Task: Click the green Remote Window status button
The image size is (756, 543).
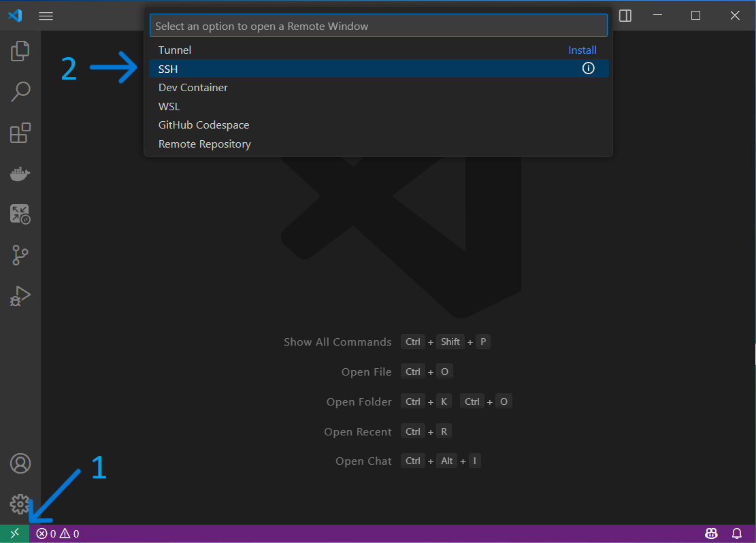Action: coord(14,533)
